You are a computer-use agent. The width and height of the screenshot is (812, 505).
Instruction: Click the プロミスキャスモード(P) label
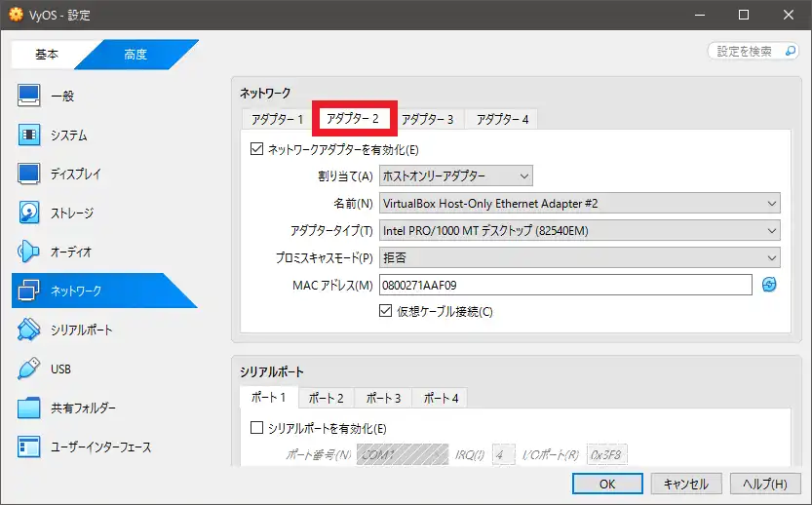tap(325, 257)
